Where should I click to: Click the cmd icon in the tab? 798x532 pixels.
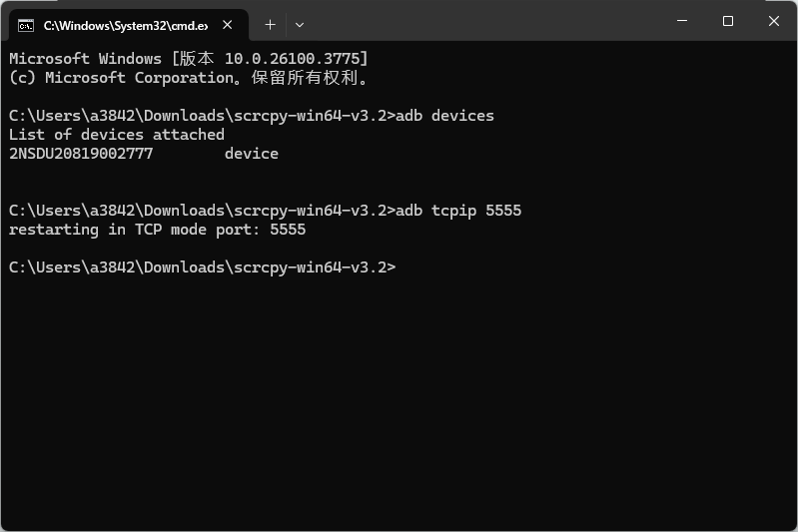(x=26, y=25)
